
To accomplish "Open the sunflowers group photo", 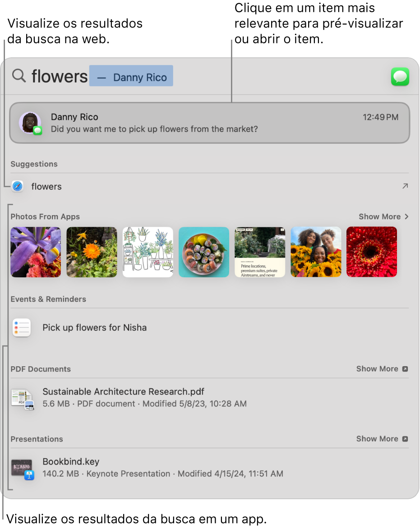I will pos(316,252).
